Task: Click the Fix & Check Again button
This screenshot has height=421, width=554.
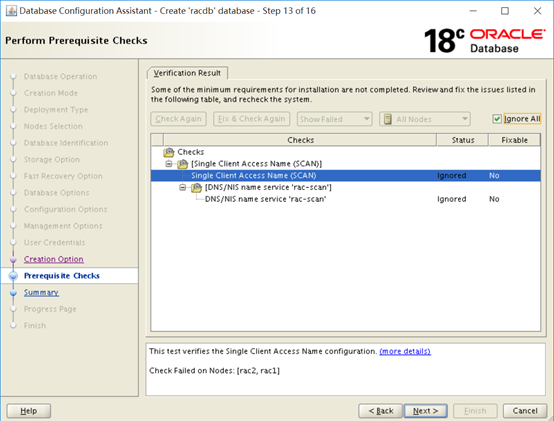Action: (252, 119)
